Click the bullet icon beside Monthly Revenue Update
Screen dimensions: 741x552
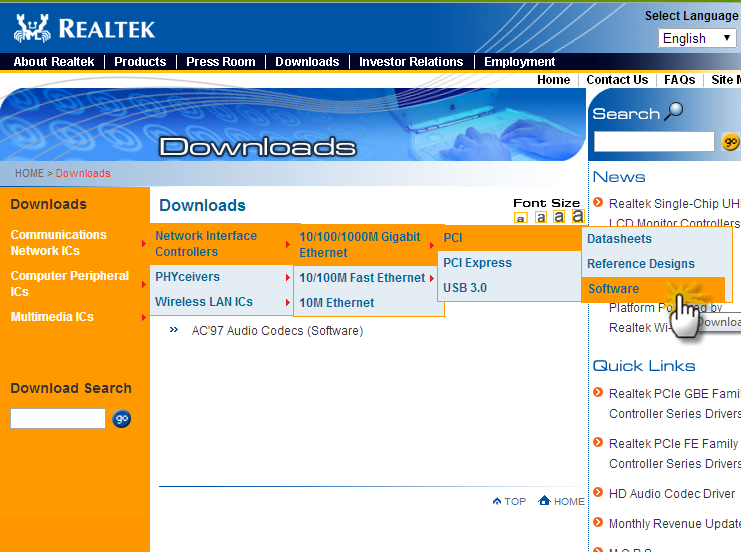[598, 522]
